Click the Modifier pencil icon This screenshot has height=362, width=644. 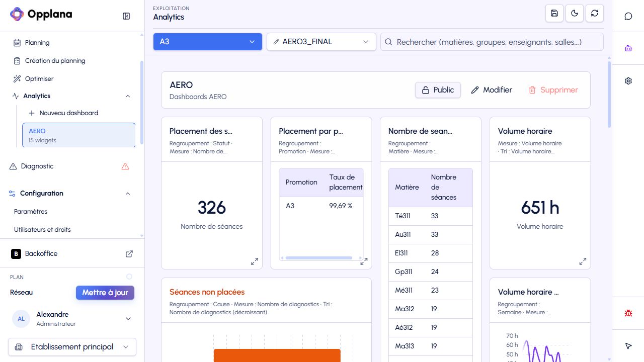[x=475, y=90]
